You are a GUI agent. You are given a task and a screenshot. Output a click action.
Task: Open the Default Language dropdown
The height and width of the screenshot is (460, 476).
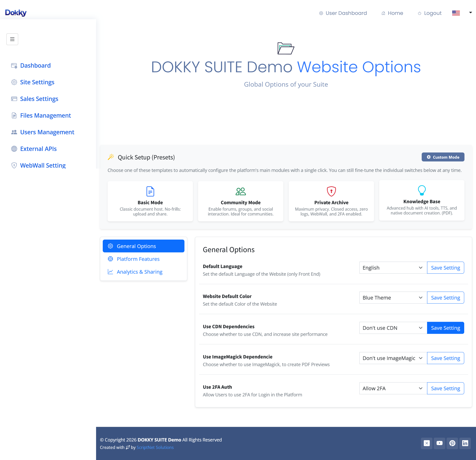[x=393, y=268]
